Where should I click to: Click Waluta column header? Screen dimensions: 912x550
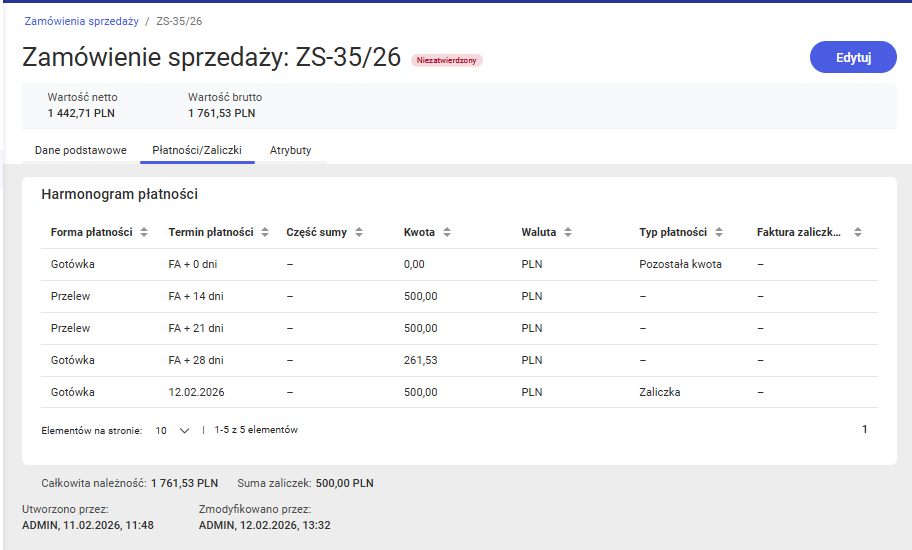[539, 232]
